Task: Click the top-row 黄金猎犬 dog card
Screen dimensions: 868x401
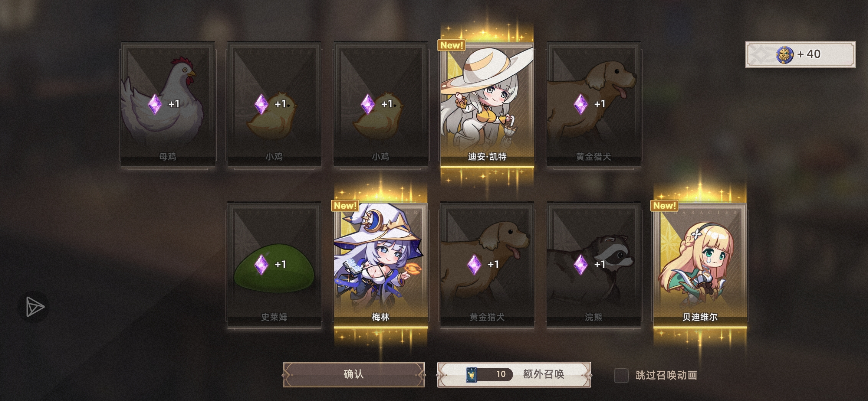Action: click(x=594, y=105)
